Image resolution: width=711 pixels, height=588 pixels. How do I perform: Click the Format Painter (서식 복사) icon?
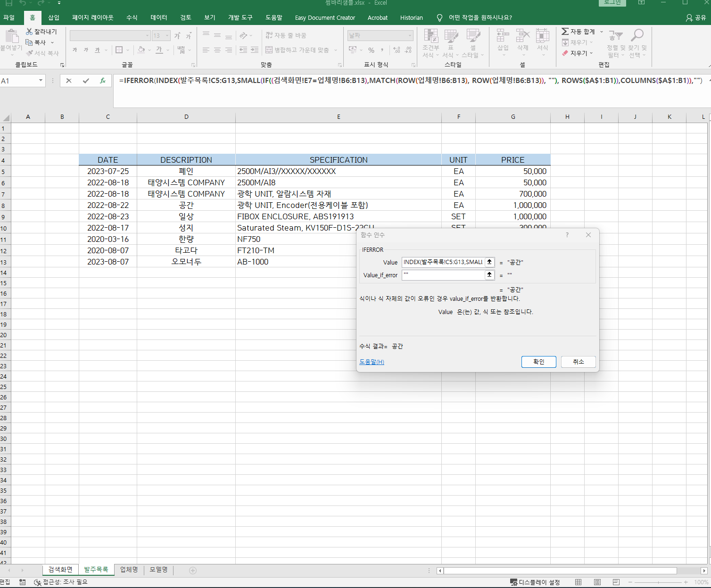[29, 53]
